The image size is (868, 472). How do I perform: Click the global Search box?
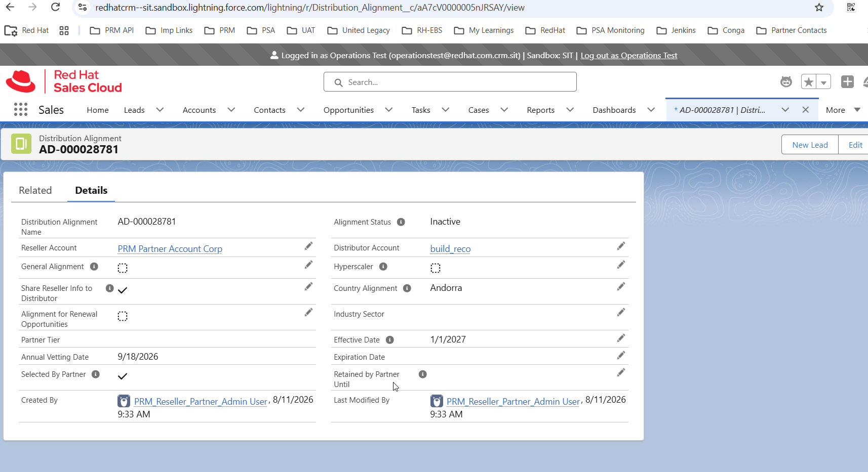pos(450,82)
